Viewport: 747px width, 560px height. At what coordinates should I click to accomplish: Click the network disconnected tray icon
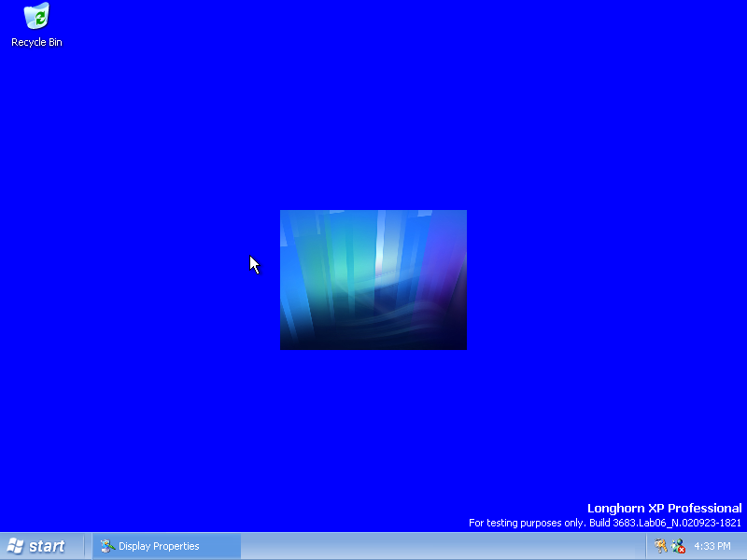click(x=678, y=546)
